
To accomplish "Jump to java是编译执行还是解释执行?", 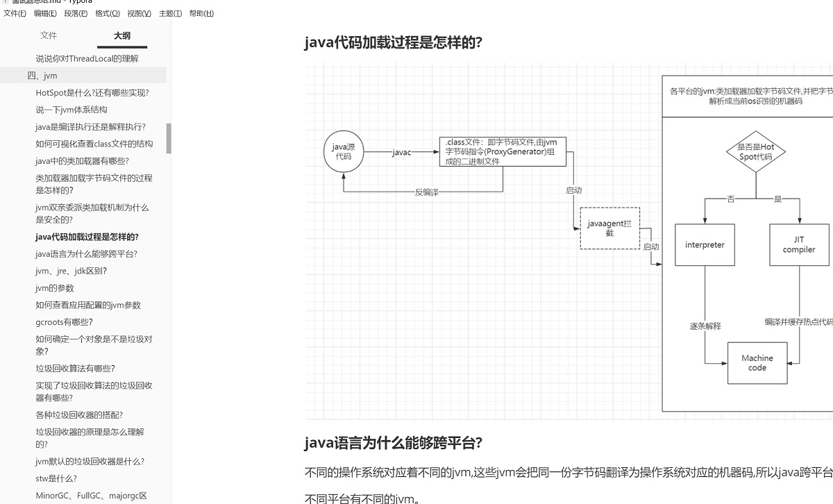I will pyautogui.click(x=90, y=126).
